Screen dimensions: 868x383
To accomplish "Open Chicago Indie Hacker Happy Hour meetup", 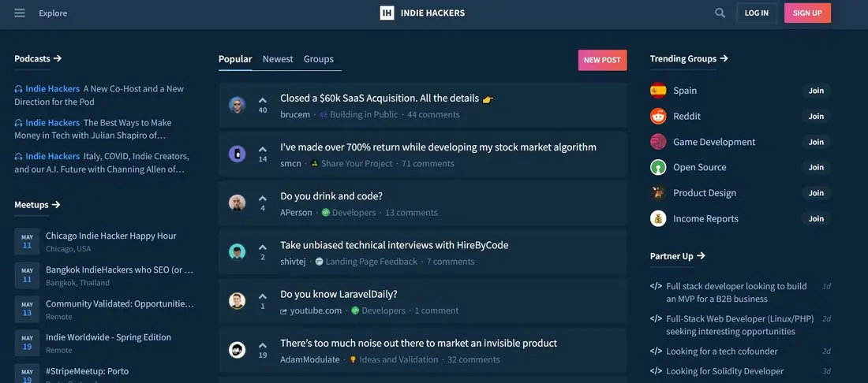I will [111, 236].
